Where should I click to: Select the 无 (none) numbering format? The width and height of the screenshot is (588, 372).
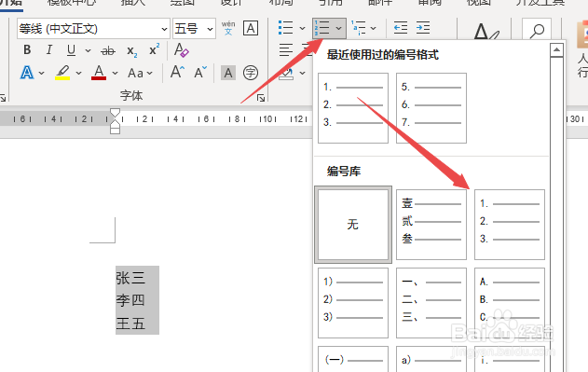click(353, 225)
